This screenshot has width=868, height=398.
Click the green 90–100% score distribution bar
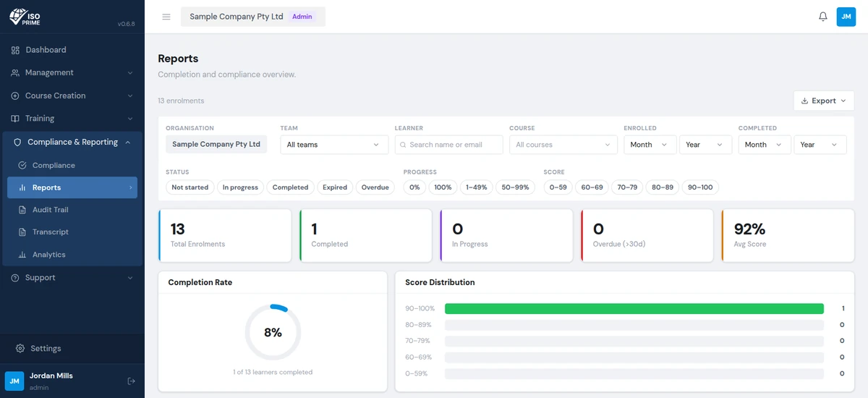tap(634, 308)
